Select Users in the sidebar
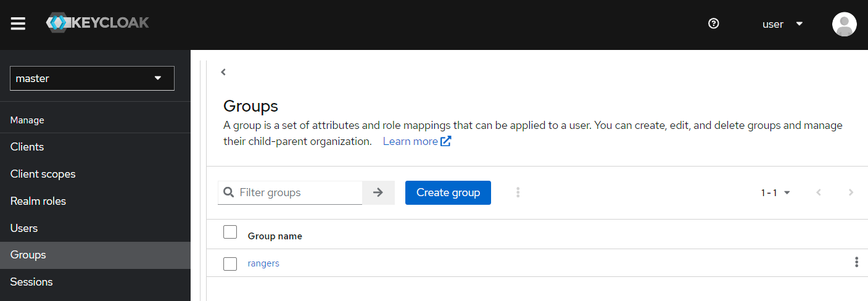The height and width of the screenshot is (301, 868). pyautogui.click(x=95, y=228)
